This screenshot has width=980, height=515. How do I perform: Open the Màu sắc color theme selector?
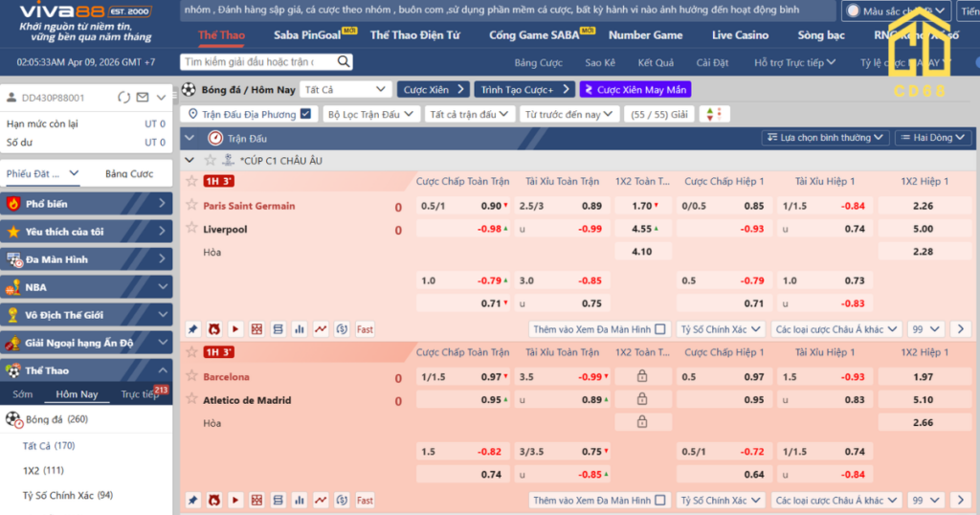pos(896,11)
